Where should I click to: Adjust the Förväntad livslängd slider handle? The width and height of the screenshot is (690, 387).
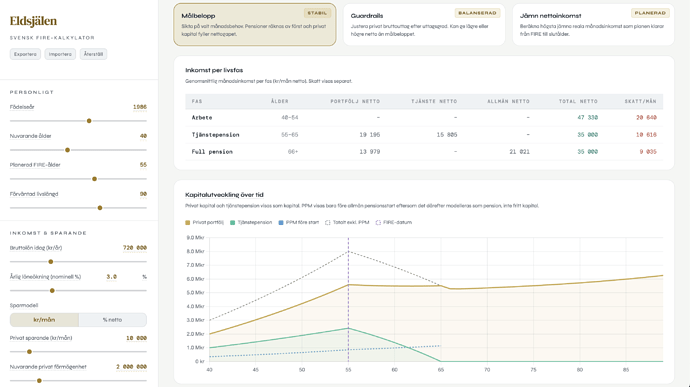[100, 208]
